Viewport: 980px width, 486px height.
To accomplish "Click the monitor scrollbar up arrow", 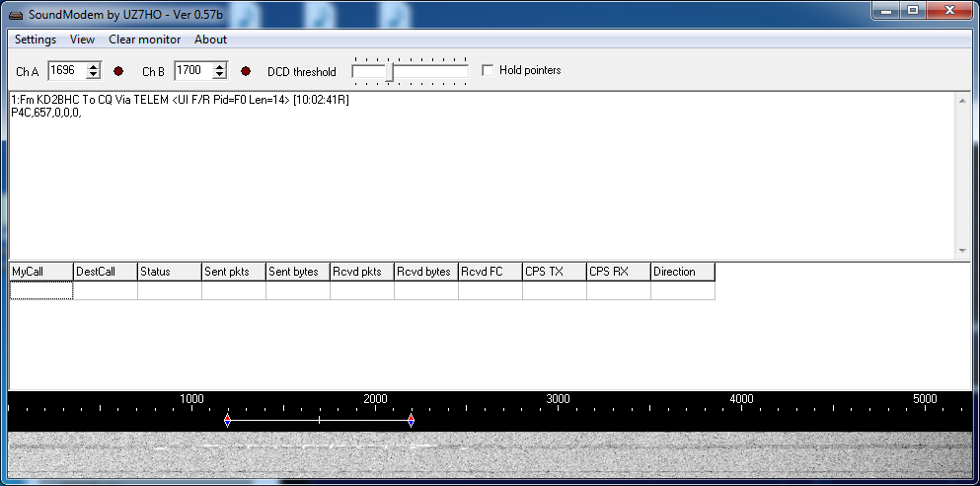I will pyautogui.click(x=962, y=100).
